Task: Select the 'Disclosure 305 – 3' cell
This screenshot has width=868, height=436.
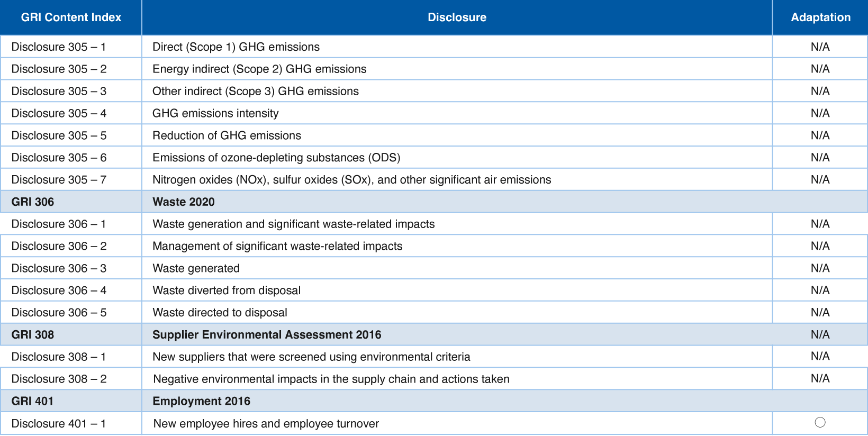Action: coord(71,91)
